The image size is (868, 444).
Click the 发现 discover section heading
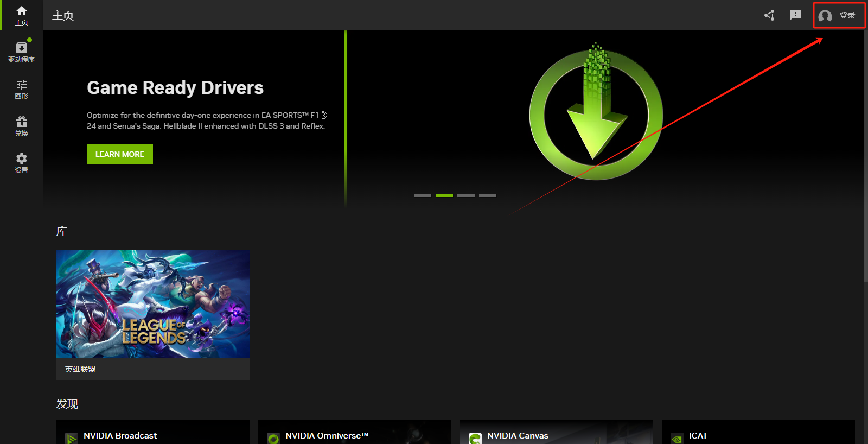(x=67, y=404)
